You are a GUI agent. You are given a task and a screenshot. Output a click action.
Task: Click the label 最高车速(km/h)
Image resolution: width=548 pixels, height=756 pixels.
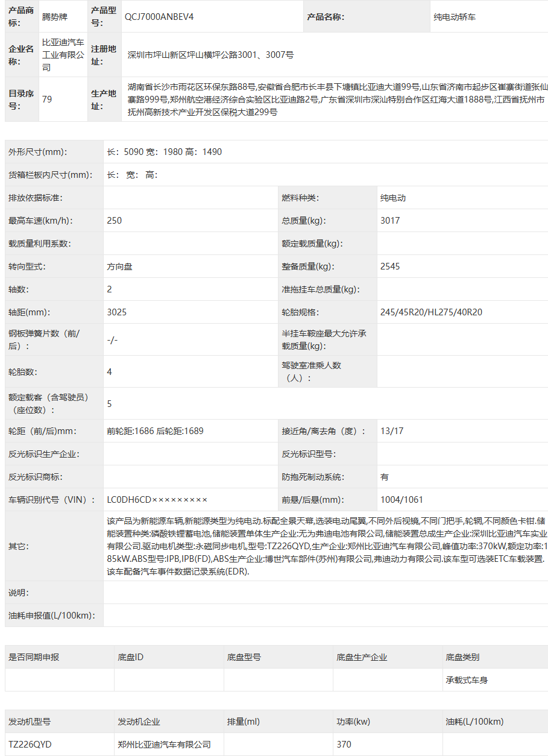click(x=40, y=221)
